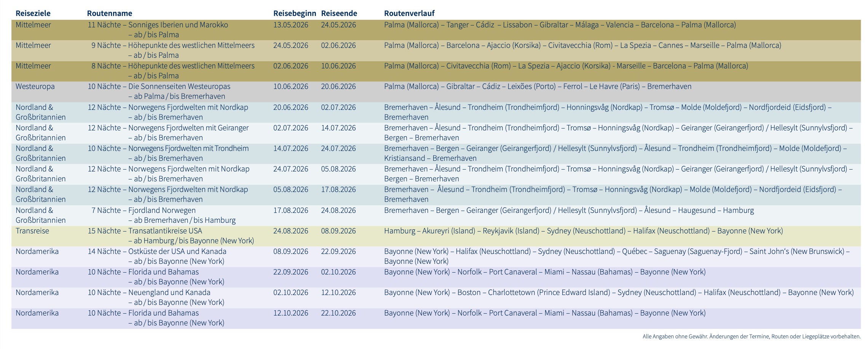Click end date 22.10.2026

[x=338, y=313]
